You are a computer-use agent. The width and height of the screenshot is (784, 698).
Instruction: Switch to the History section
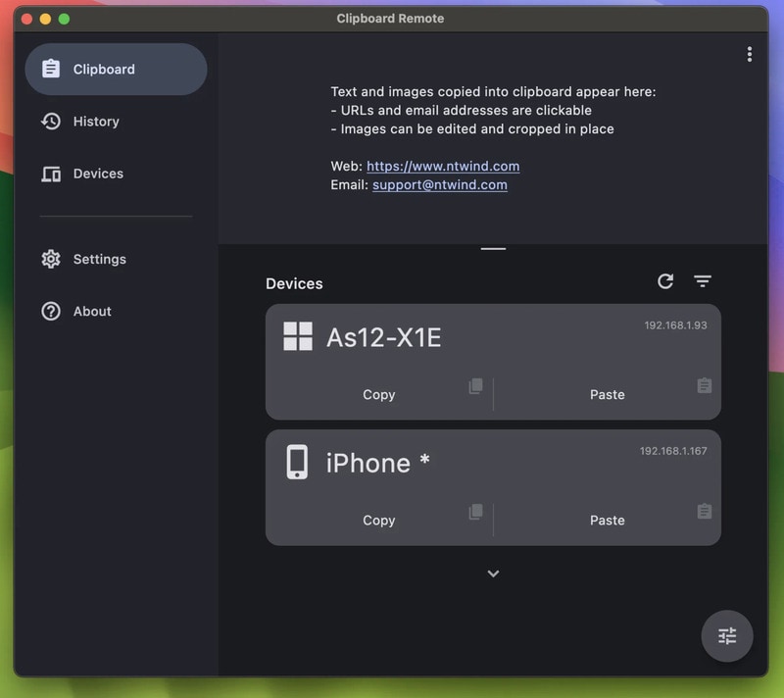point(96,122)
